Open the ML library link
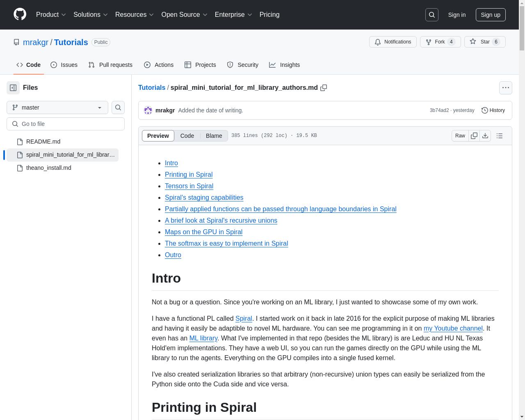 (x=203, y=338)
